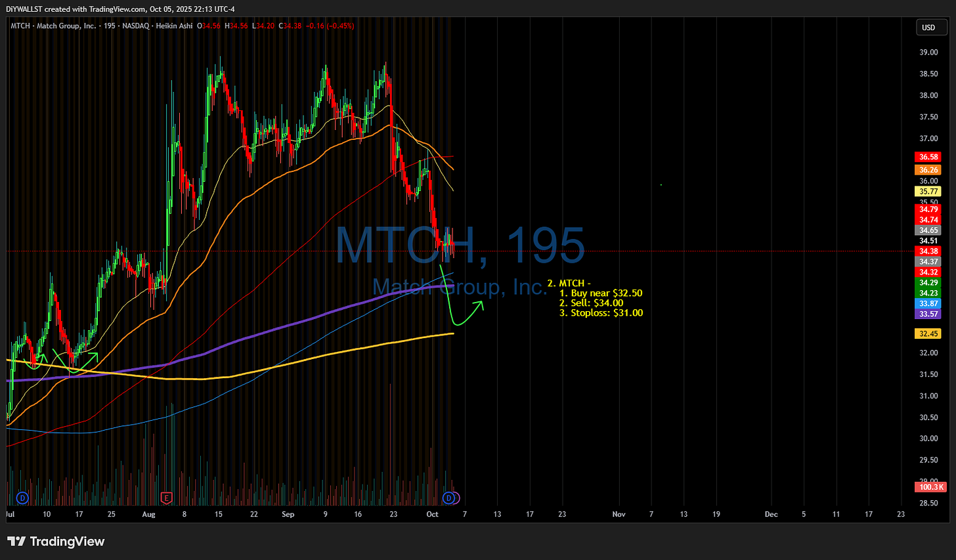
Task: Click the Oct label on the time axis
Action: [432, 514]
